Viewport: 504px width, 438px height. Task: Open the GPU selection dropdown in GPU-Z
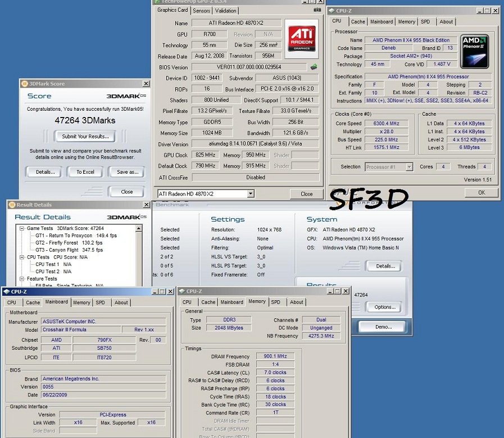coord(251,193)
